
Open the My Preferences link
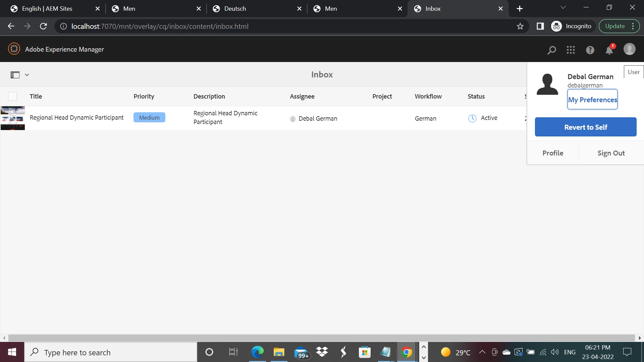click(592, 100)
